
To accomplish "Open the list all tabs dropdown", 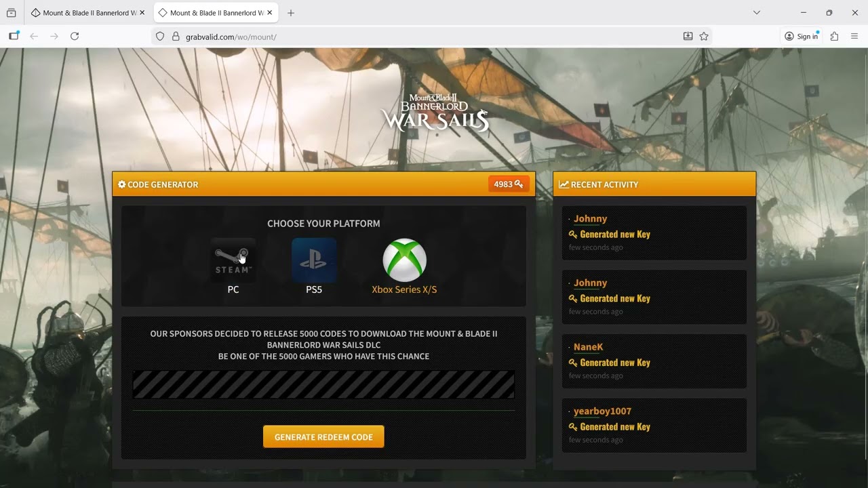I will (x=757, y=13).
